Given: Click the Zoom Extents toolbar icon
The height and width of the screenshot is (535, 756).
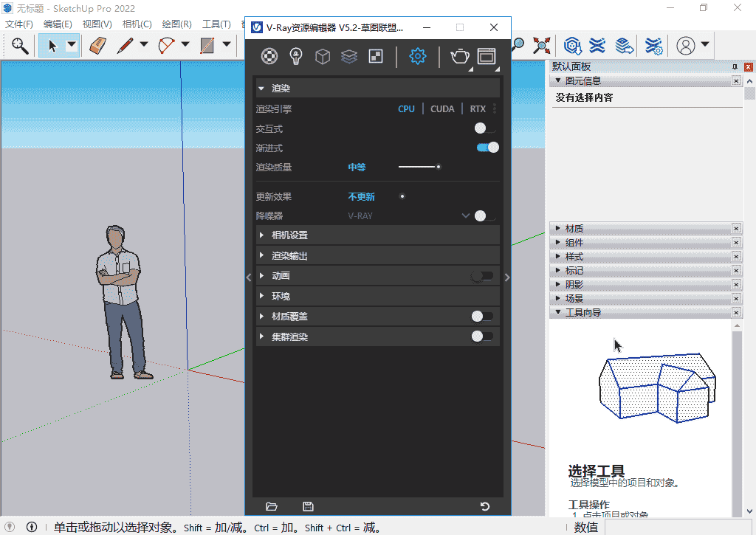Looking at the screenshot, I should pos(542,46).
